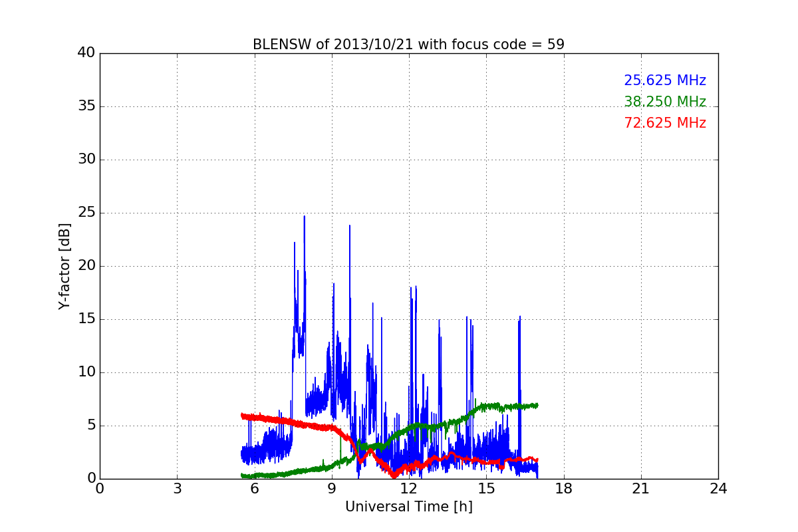Click the y-axis tick label 40
The width and height of the screenshot is (798, 532).
pyautogui.click(x=86, y=53)
